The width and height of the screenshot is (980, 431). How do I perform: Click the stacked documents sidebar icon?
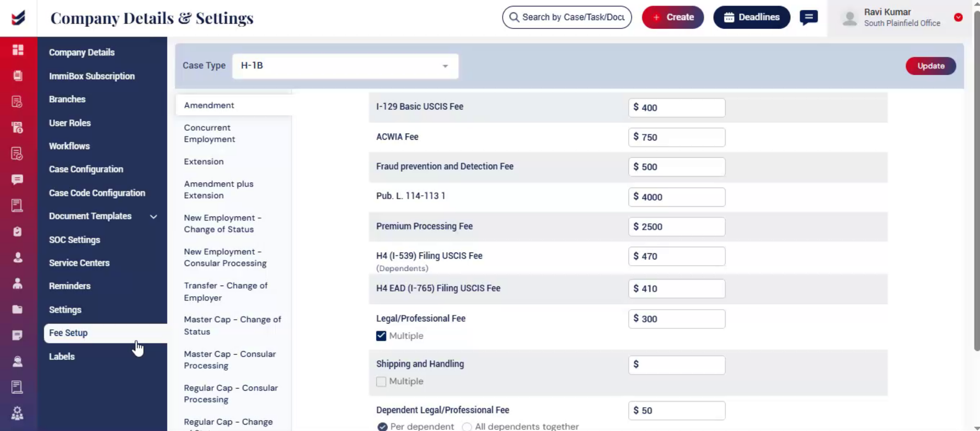click(x=18, y=76)
